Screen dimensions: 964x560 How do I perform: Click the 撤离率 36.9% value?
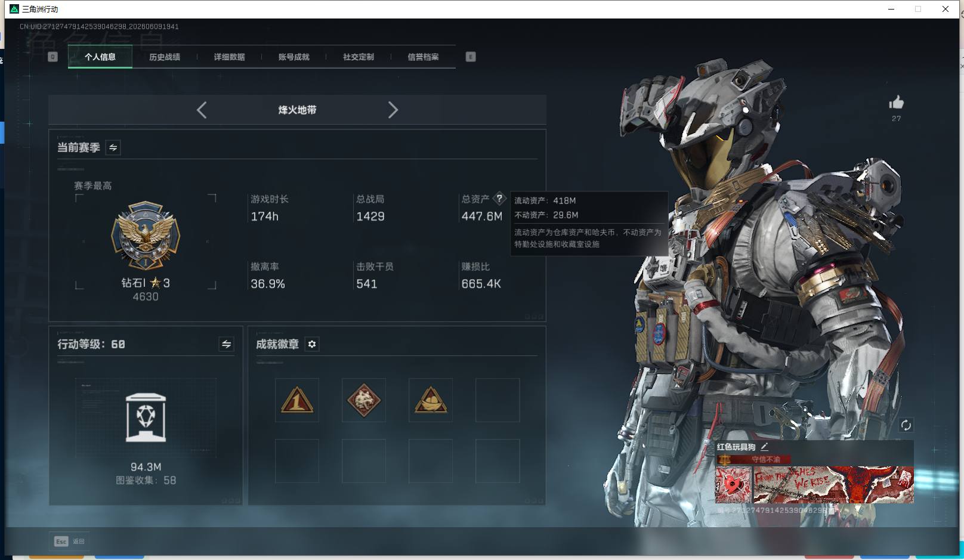click(268, 284)
